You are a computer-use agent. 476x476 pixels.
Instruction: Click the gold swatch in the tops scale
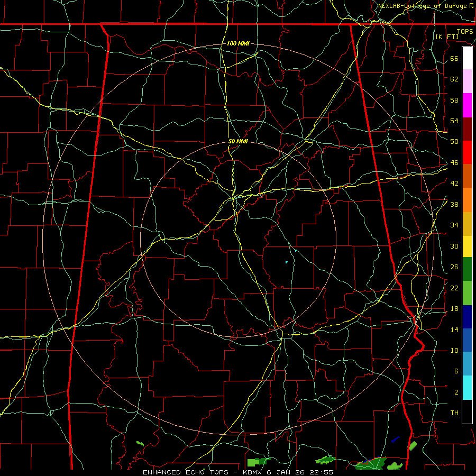[x=467, y=224]
